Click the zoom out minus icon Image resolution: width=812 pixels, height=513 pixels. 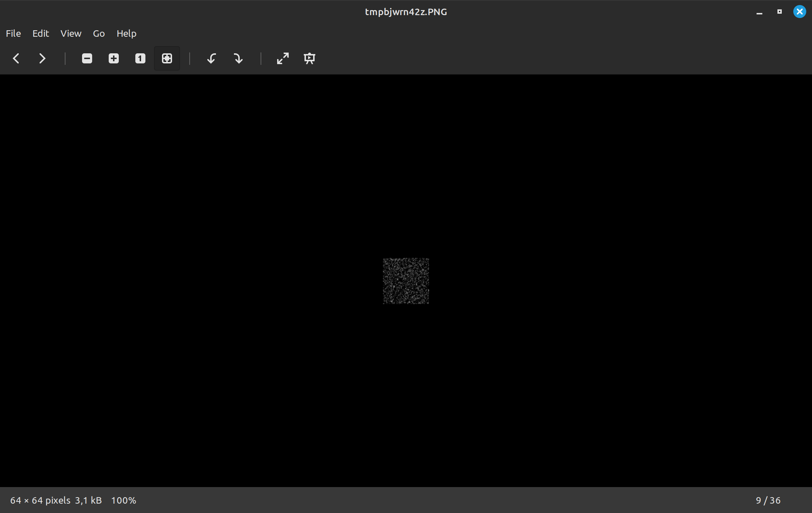(87, 58)
